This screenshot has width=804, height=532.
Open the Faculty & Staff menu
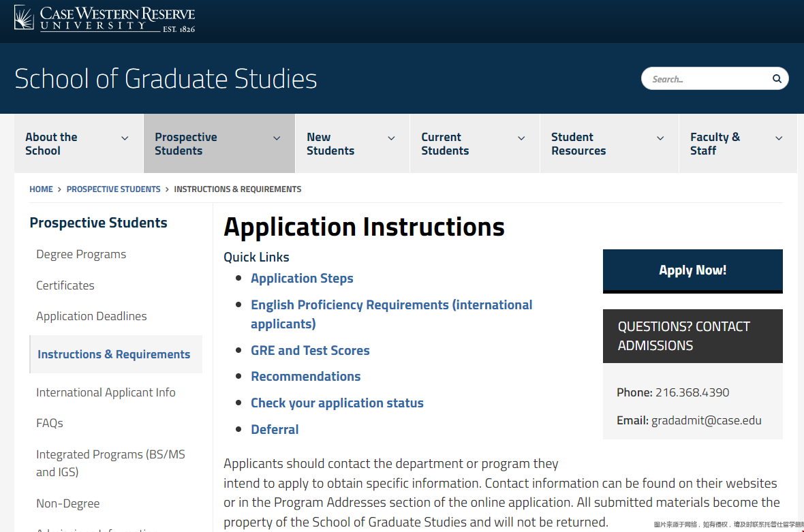tap(739, 144)
